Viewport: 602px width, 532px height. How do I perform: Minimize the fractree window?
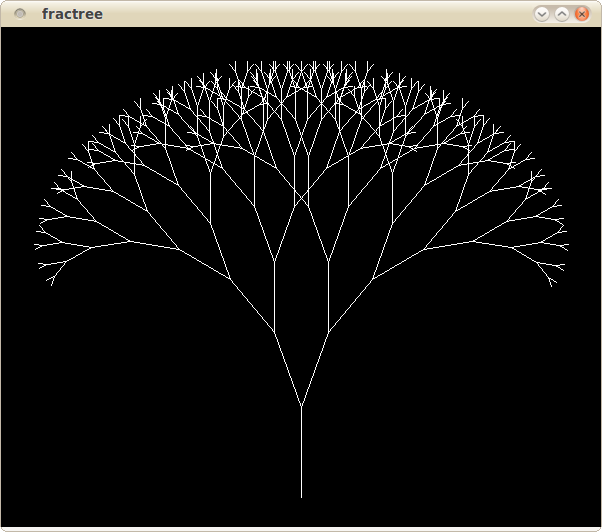542,14
